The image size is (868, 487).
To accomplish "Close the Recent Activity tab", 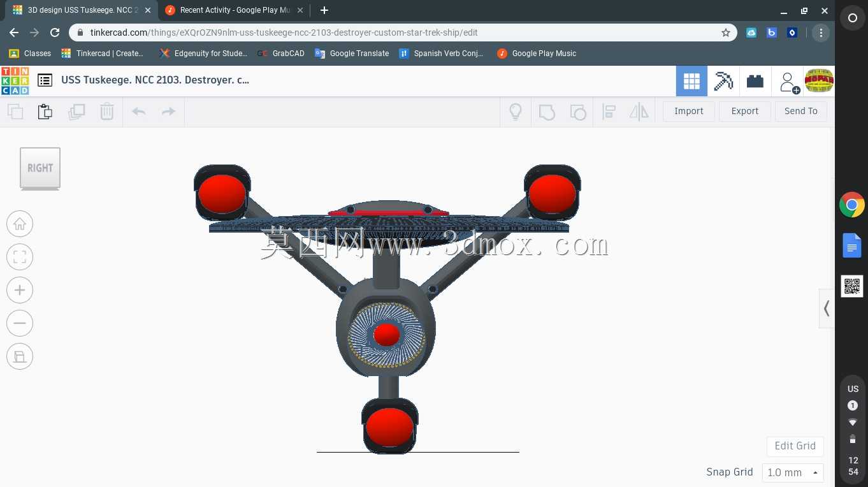I will coord(300,10).
